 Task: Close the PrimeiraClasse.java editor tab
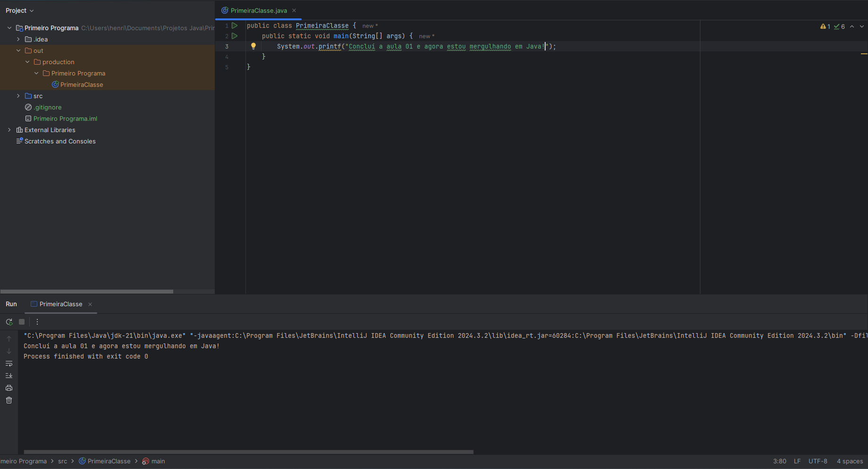tap(294, 10)
